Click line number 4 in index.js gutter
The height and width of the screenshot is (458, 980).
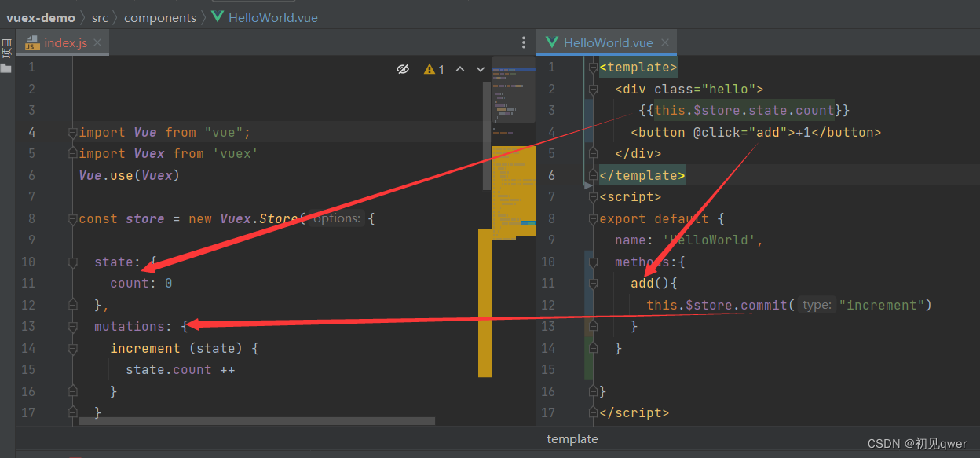tap(31, 132)
